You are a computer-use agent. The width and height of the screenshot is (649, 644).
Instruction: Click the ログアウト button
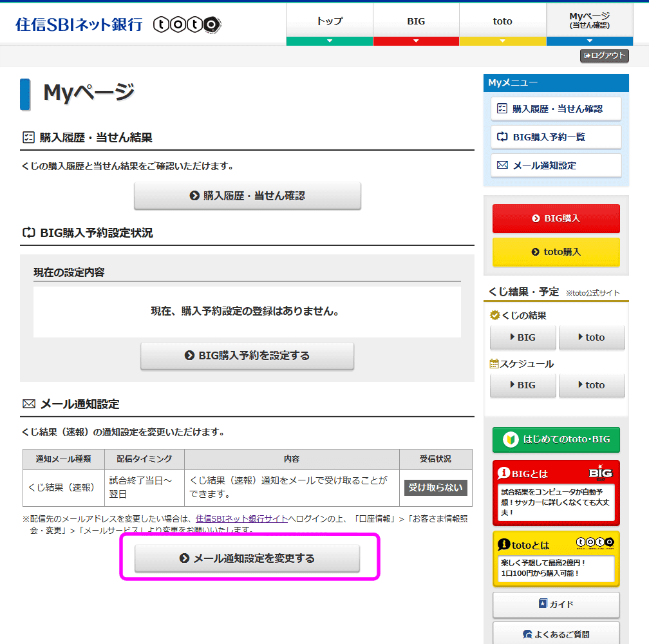605,55
